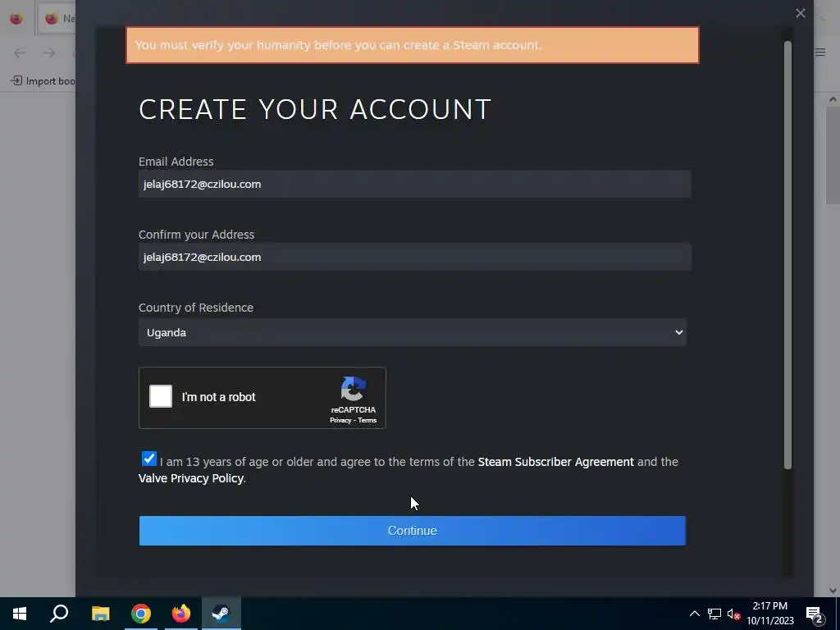This screenshot has height=630, width=840.
Task: Open the Country of Residence dropdown
Action: [x=412, y=333]
